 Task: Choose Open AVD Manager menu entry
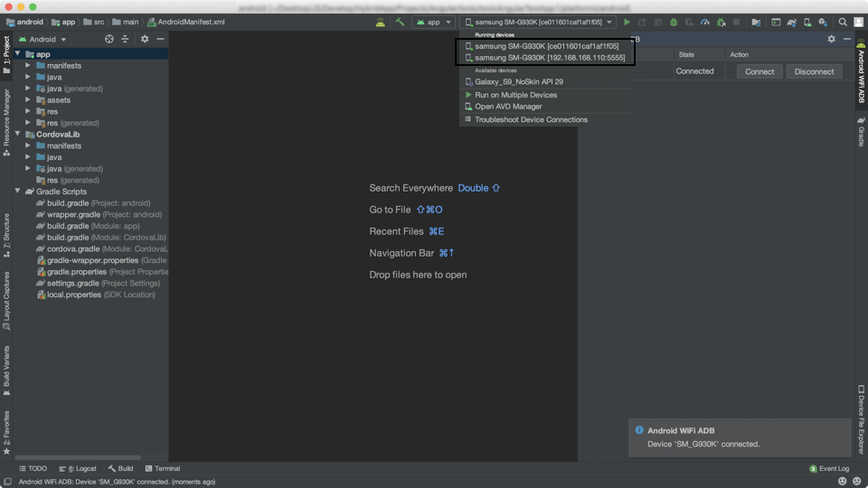tap(544, 107)
